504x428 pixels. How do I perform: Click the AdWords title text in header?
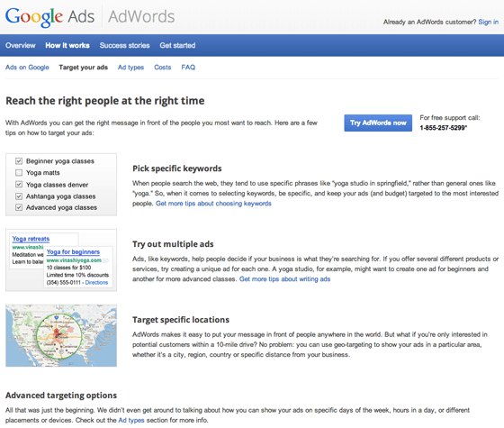(x=141, y=17)
